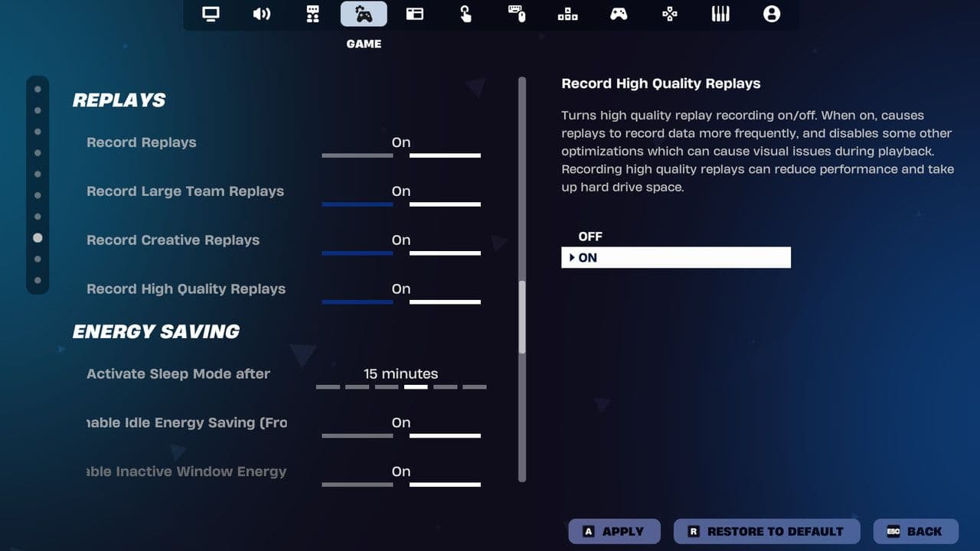Click the '15 minutes' sleep value
Screen dimensions: 980x551
pos(401,373)
